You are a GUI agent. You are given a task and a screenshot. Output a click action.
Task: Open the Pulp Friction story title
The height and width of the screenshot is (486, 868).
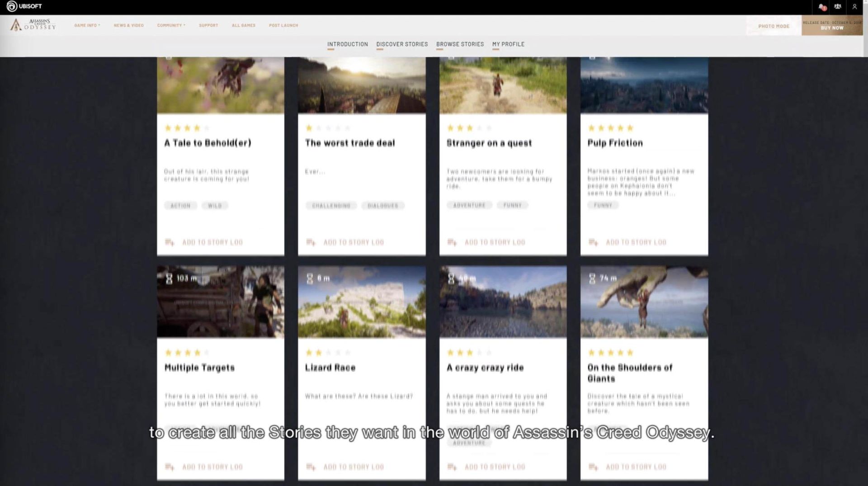tap(615, 143)
